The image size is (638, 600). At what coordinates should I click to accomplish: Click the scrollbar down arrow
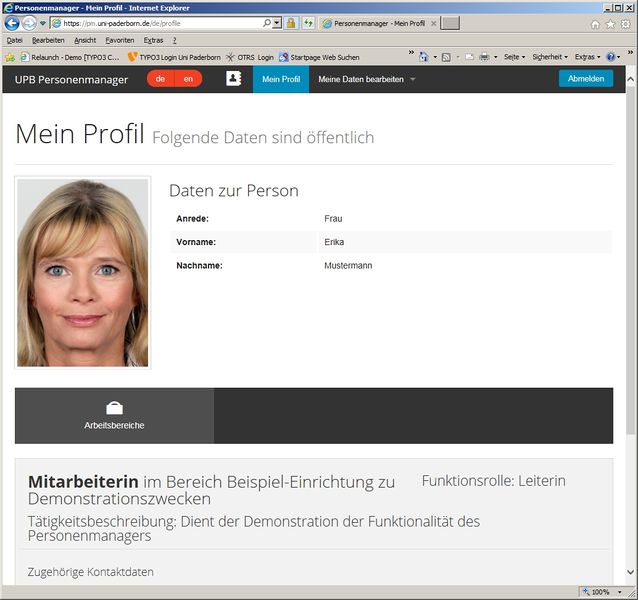pos(631,572)
